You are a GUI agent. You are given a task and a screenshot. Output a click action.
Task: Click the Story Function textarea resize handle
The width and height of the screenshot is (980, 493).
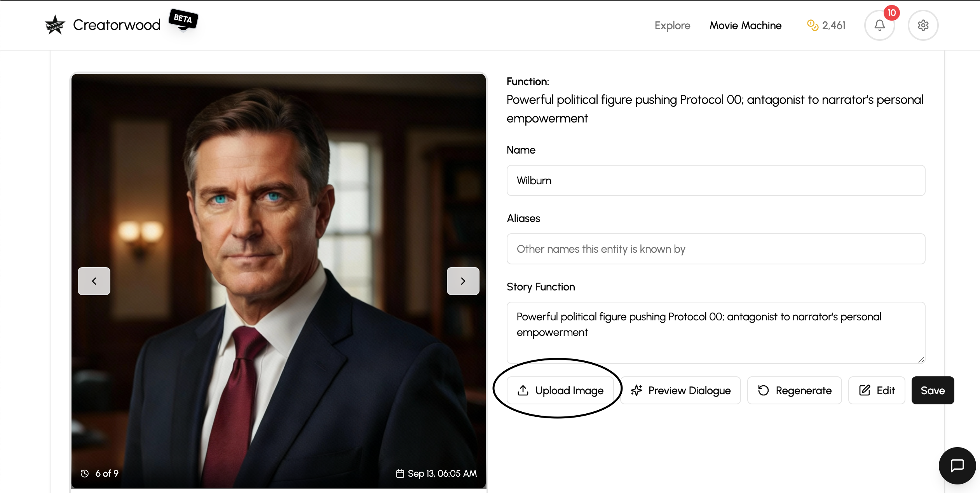(921, 360)
